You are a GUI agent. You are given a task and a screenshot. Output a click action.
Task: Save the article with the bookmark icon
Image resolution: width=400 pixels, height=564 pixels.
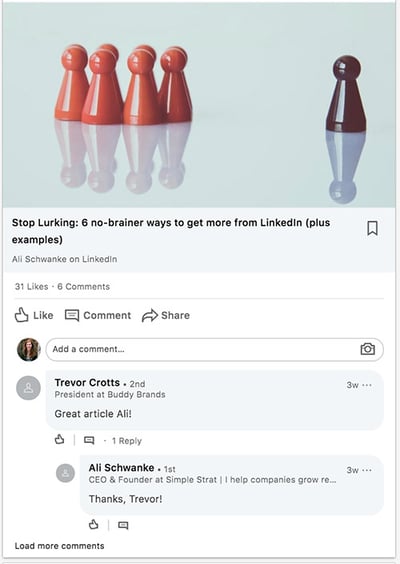pyautogui.click(x=372, y=228)
